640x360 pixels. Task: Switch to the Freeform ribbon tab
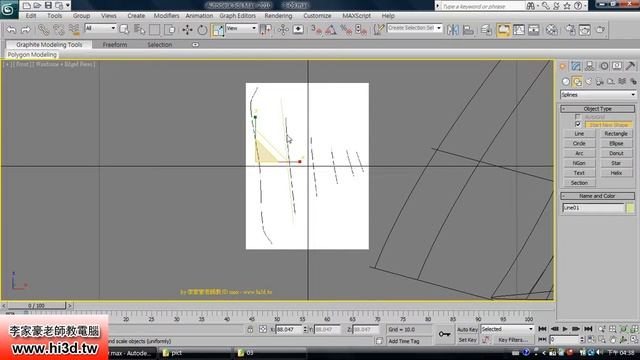coord(115,44)
